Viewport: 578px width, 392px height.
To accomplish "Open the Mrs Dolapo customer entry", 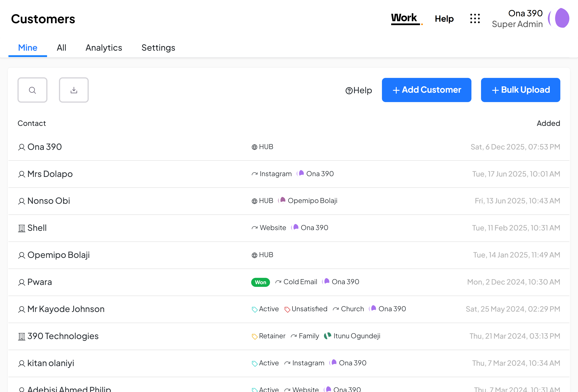I will 50,174.
